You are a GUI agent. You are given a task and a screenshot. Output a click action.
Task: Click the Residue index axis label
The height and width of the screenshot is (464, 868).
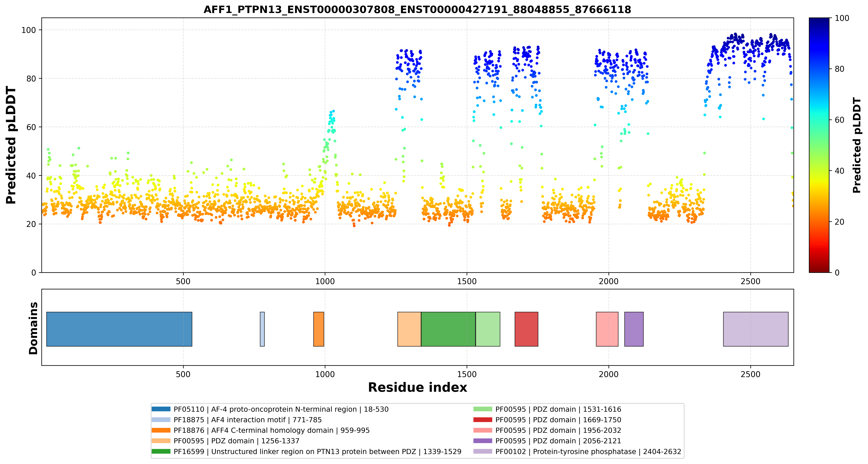417,387
